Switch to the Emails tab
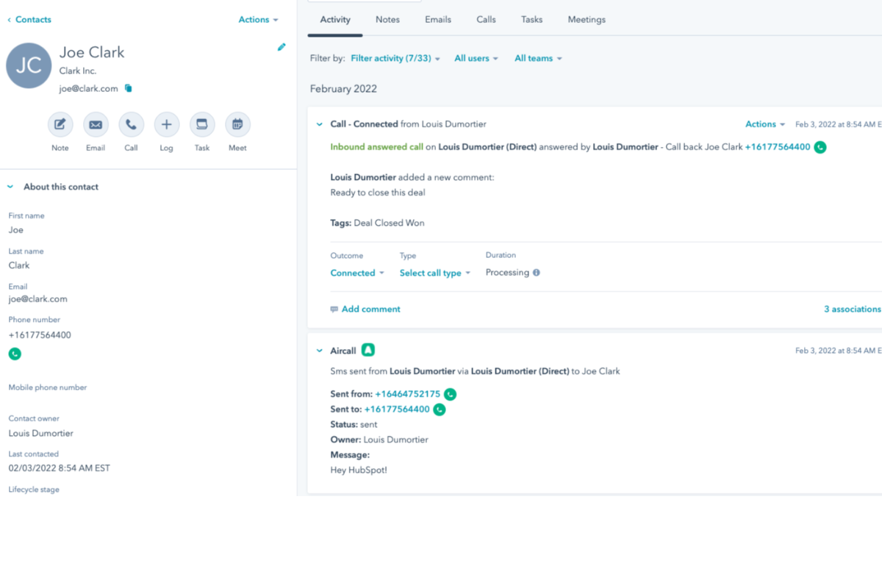882x588 pixels. 438,20
